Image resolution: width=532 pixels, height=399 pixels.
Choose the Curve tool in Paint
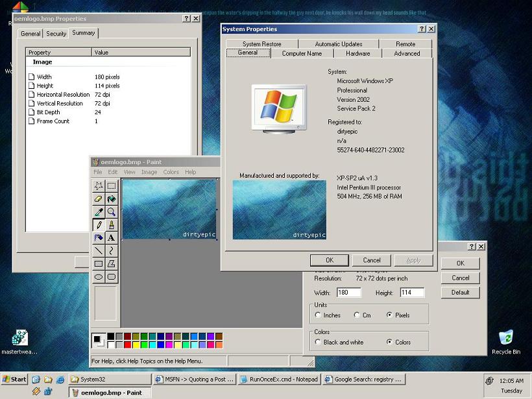click(112, 250)
